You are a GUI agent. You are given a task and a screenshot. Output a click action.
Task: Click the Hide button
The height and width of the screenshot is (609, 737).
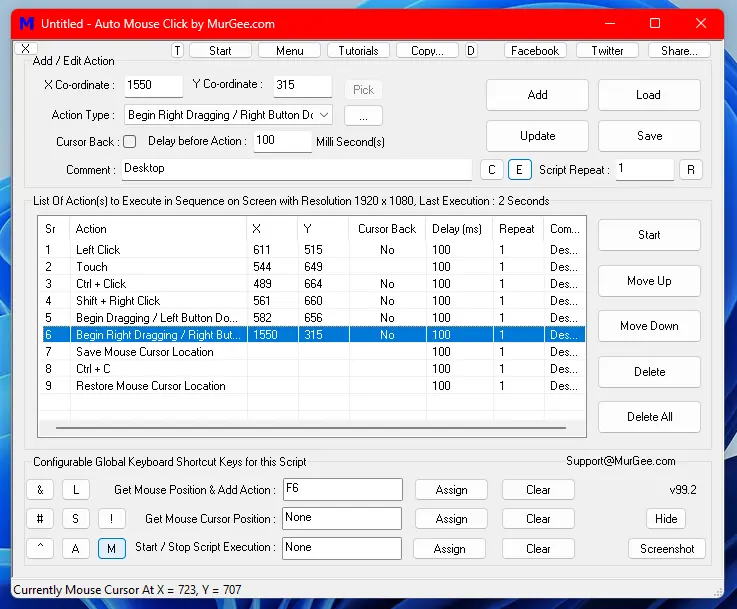(x=666, y=519)
